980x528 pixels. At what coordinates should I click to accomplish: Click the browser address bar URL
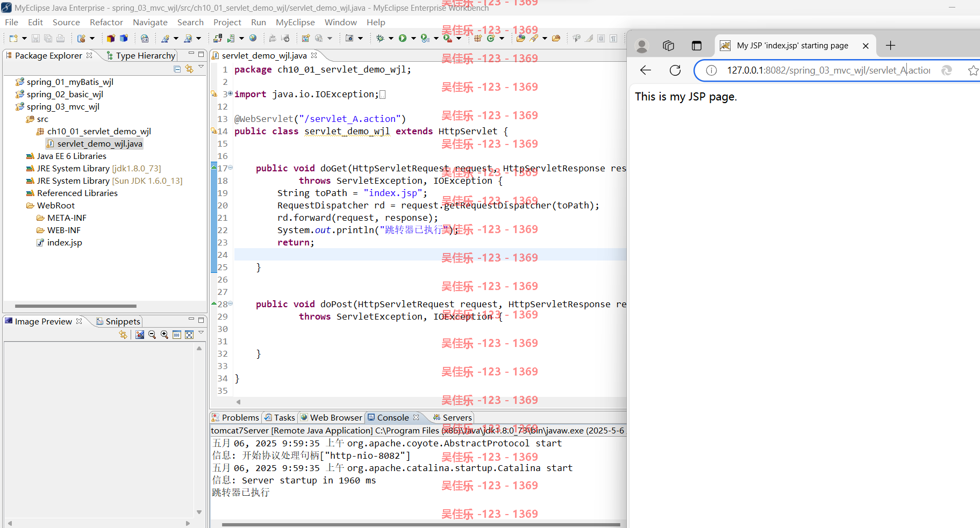coord(828,70)
